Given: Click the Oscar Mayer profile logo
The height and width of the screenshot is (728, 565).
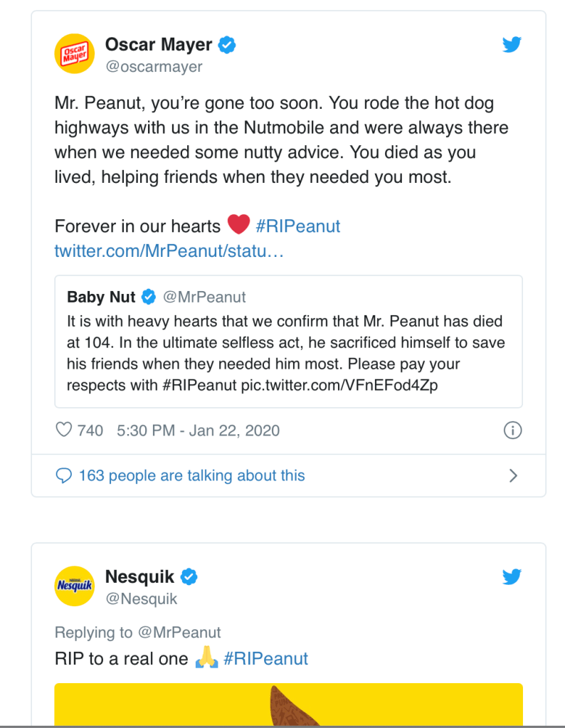Looking at the screenshot, I should coord(75,53).
